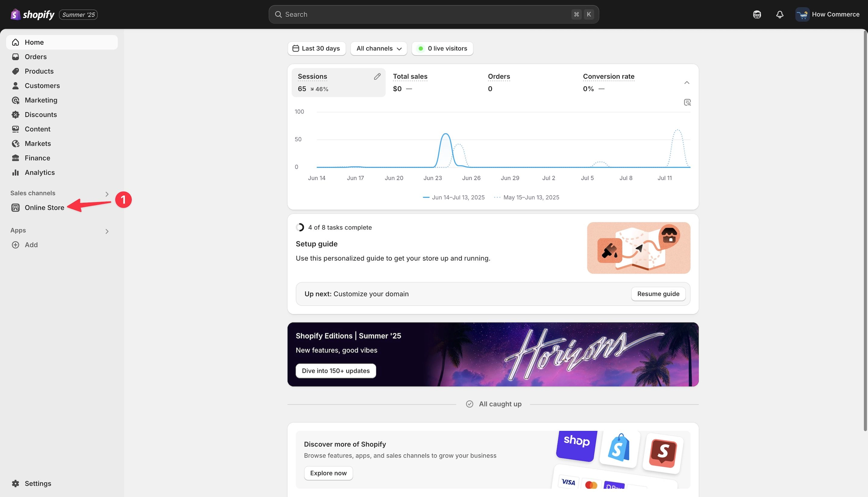
Task: Click Dive into 150+ updates button
Action: 335,371
